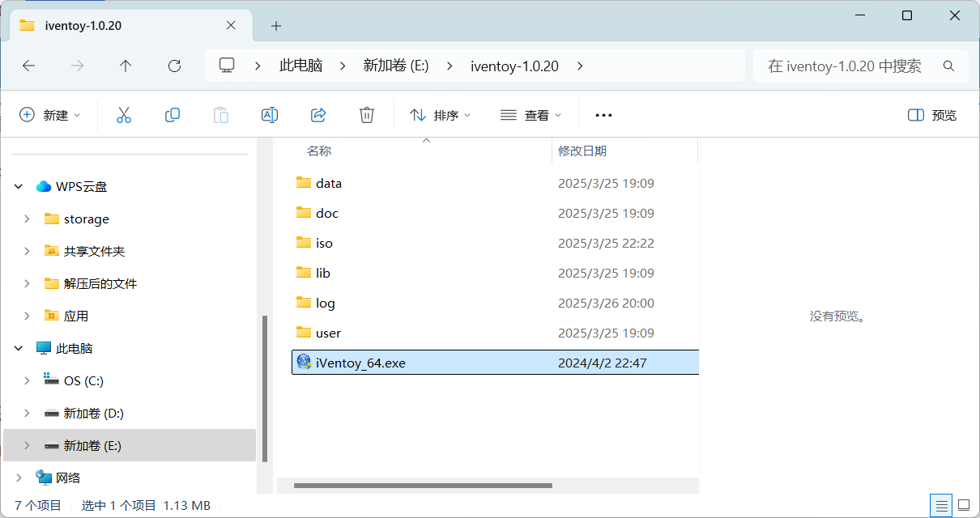Add a new tab
980x518 pixels.
click(276, 25)
